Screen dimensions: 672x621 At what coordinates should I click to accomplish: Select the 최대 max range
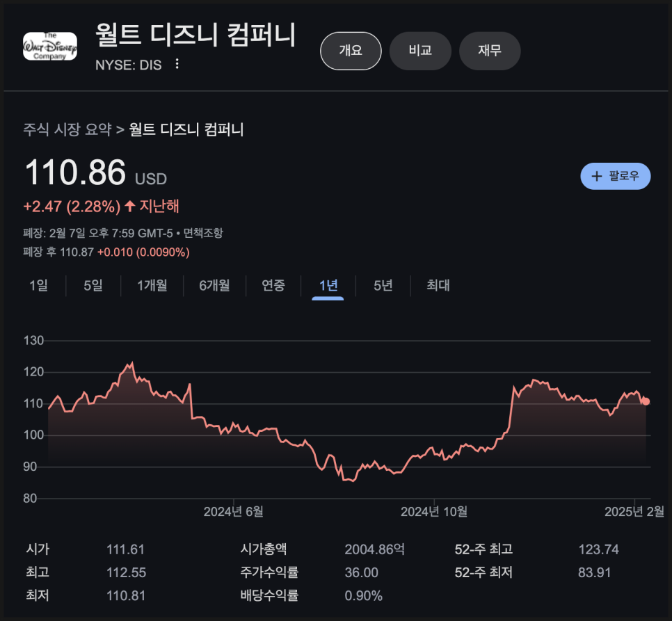pyautogui.click(x=438, y=285)
